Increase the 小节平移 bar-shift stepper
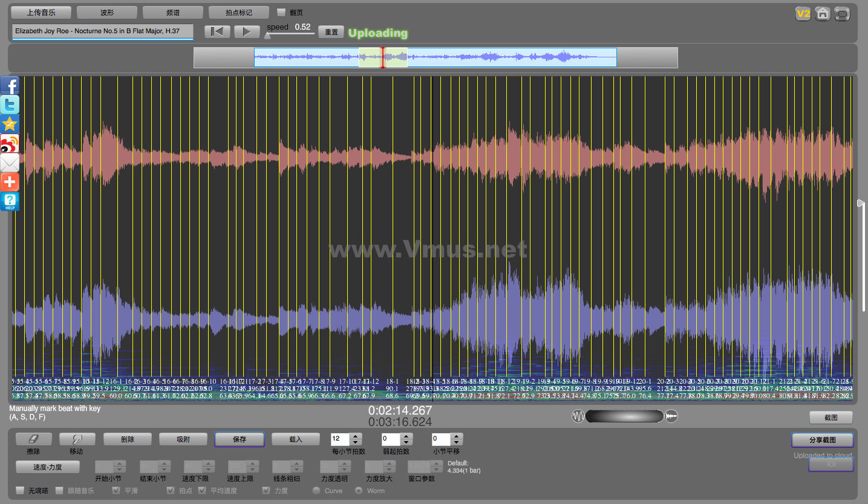Image resolution: width=868 pixels, height=504 pixels. point(457,436)
